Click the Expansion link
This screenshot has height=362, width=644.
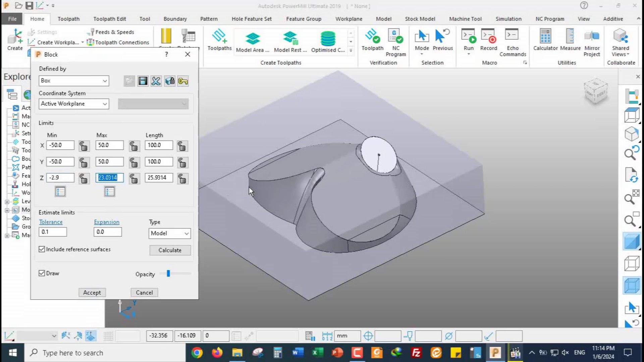(107, 222)
